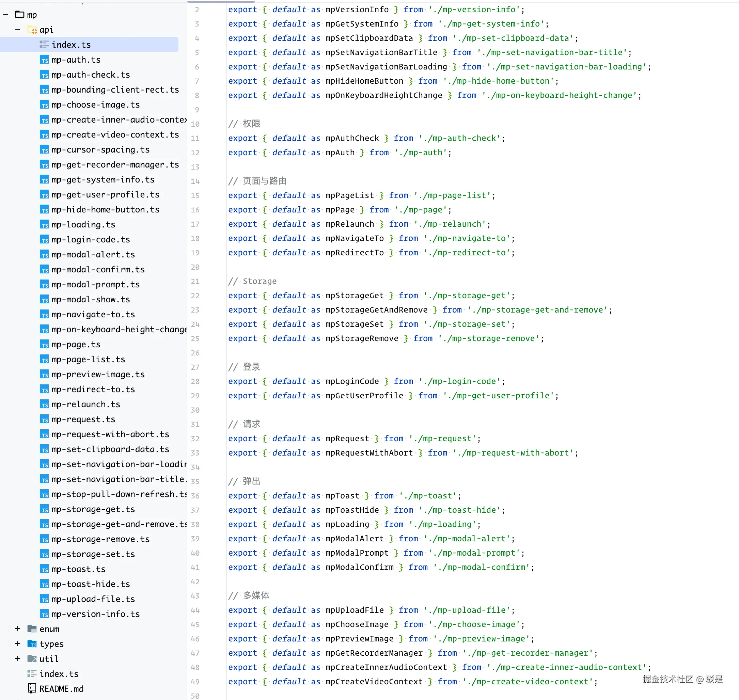Click the editor horizontal scrollbar thumb
Screen dimensions: 739x700
coord(221,1)
